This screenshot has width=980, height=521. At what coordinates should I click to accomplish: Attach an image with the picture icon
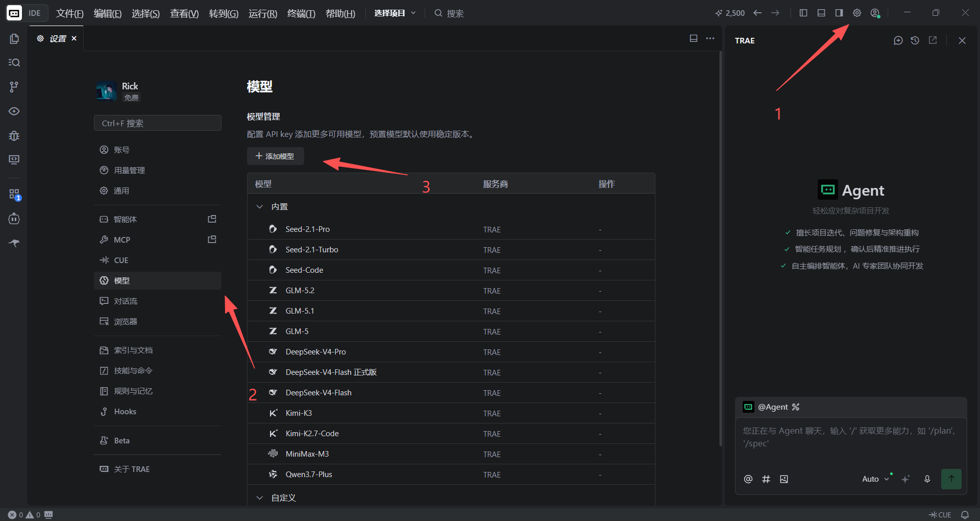click(784, 479)
